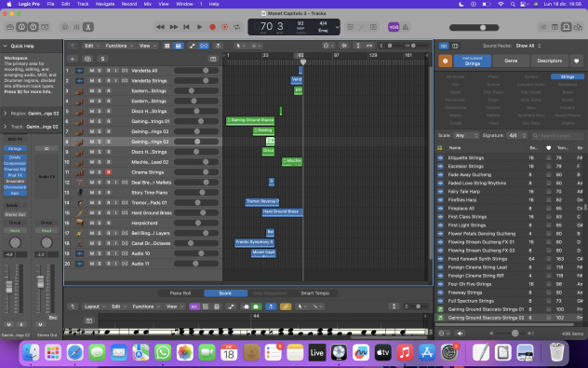This screenshot has height=368, width=588.
Task: Toggle the Quick Help button in the toolbar
Action: click(33, 27)
